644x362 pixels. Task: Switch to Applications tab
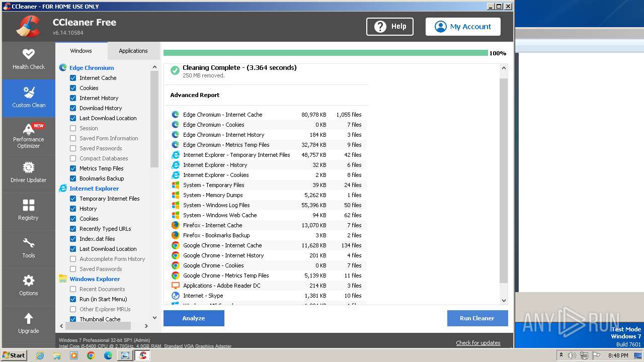pyautogui.click(x=133, y=51)
